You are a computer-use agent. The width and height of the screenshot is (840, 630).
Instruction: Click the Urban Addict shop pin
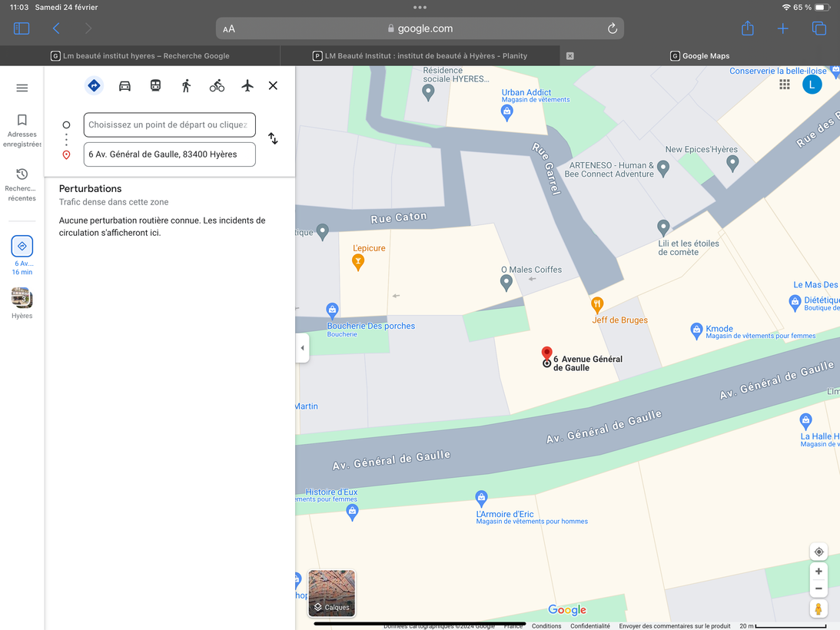pos(506,112)
